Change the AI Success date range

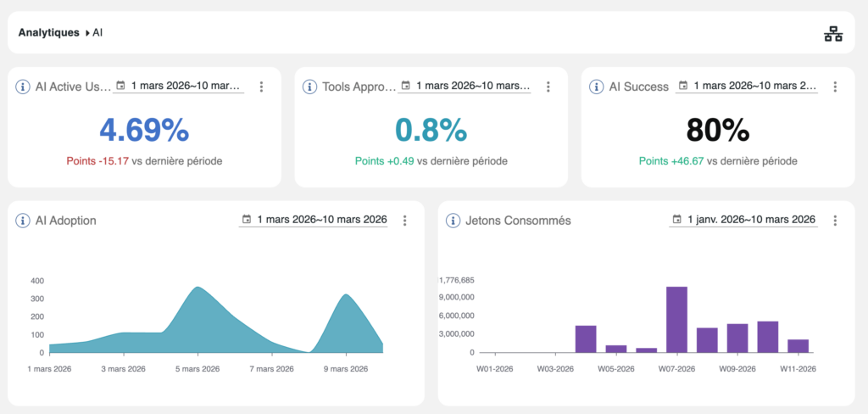click(746, 87)
